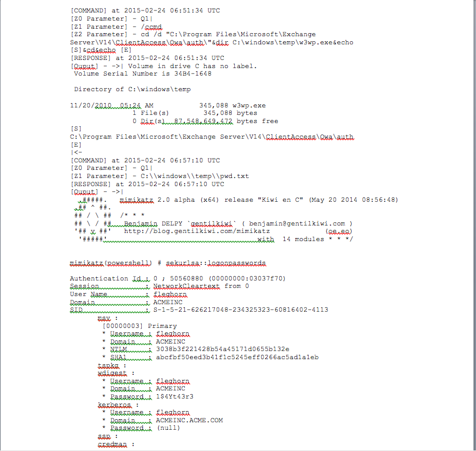Click the misspelled word "ccmd" in Z1 Parameter

tap(152, 27)
